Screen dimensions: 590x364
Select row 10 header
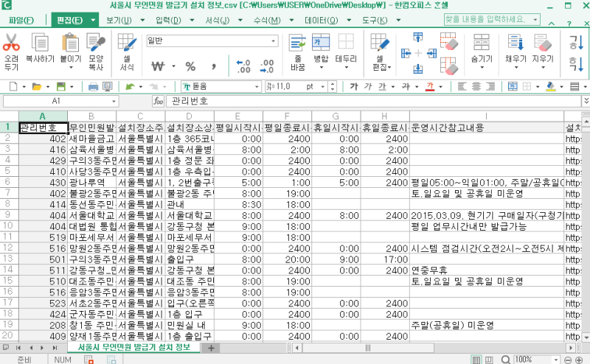(x=9, y=225)
